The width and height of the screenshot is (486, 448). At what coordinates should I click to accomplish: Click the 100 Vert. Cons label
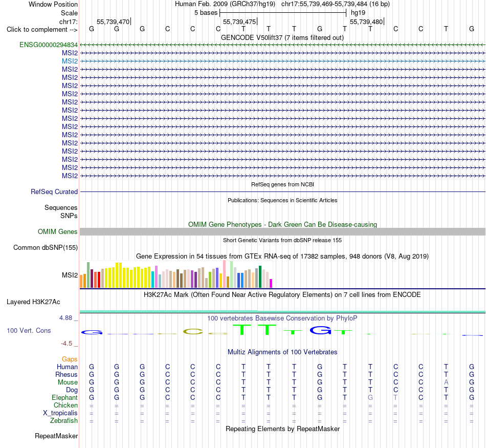[x=29, y=330]
